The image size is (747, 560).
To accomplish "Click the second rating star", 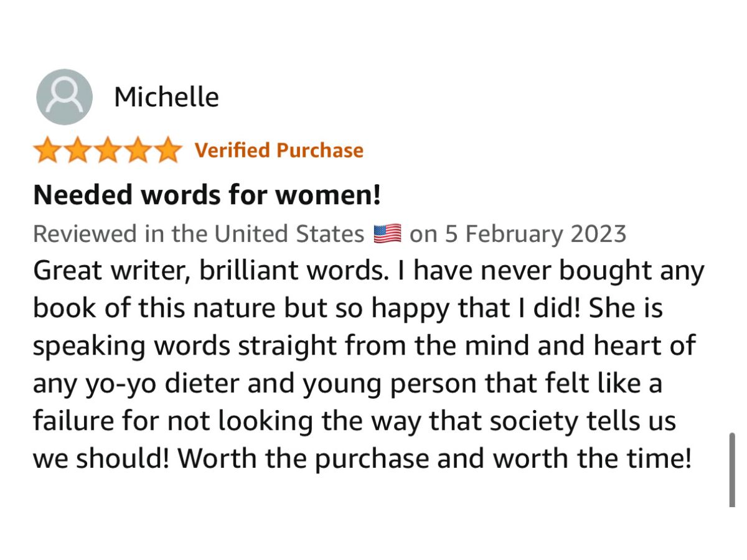I will (x=77, y=151).
